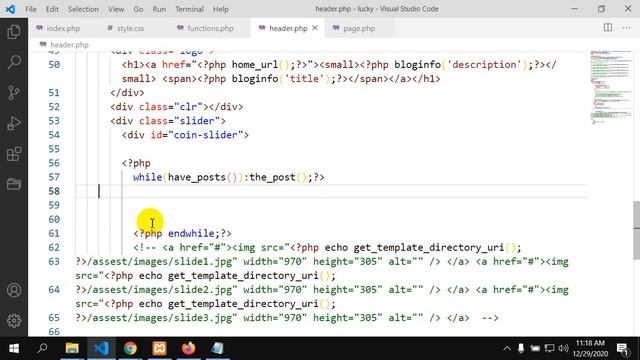Open the folder-shaped project manager icon
The height and width of the screenshot is (360, 640).
[14, 184]
